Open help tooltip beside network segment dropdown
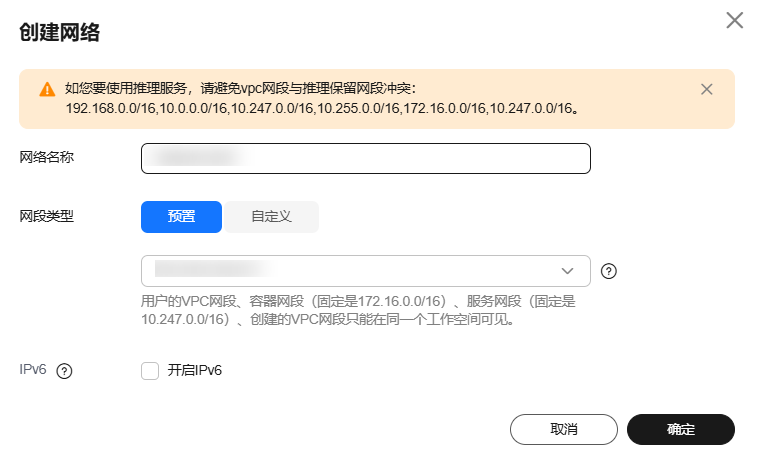This screenshot has width=765, height=461. point(608,271)
